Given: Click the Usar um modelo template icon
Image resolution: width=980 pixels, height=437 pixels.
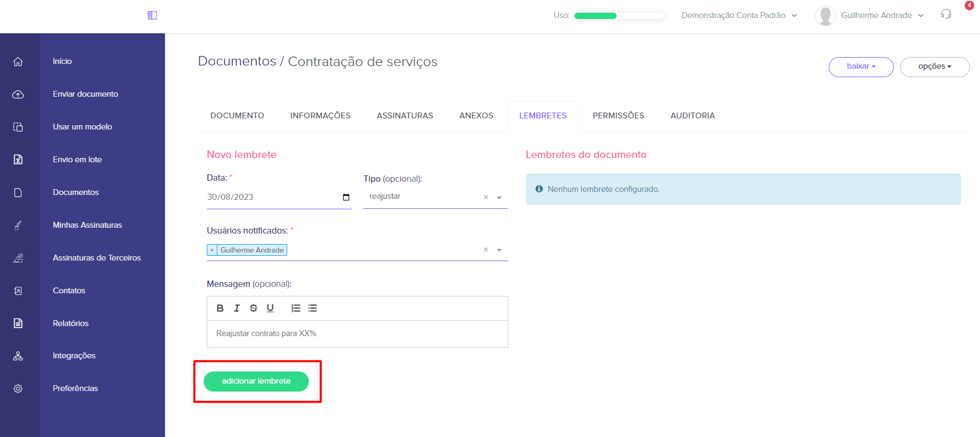Looking at the screenshot, I should [x=18, y=127].
